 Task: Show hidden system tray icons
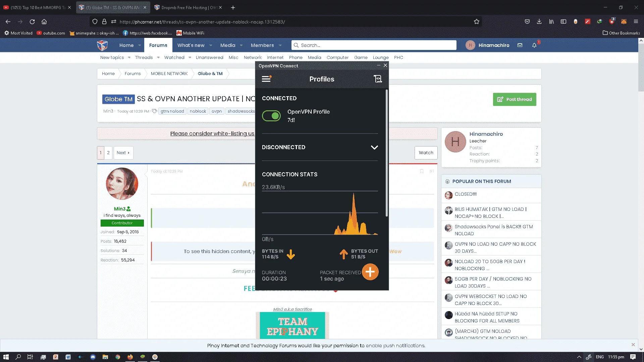click(x=579, y=357)
